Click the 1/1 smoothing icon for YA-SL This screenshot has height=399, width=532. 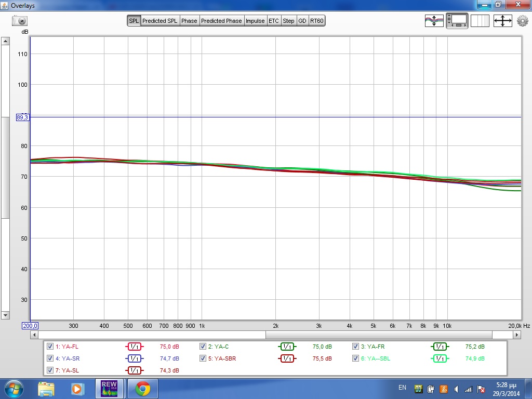(x=135, y=370)
